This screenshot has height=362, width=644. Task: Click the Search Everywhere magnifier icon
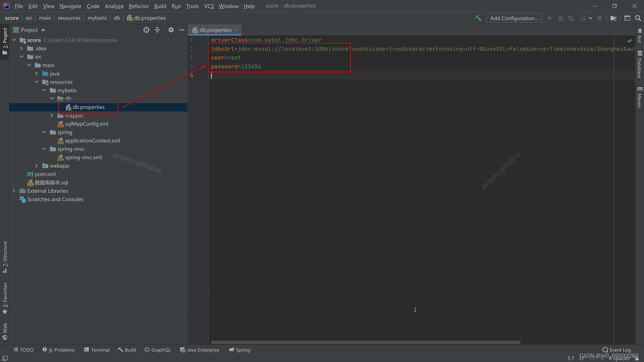coord(638,18)
